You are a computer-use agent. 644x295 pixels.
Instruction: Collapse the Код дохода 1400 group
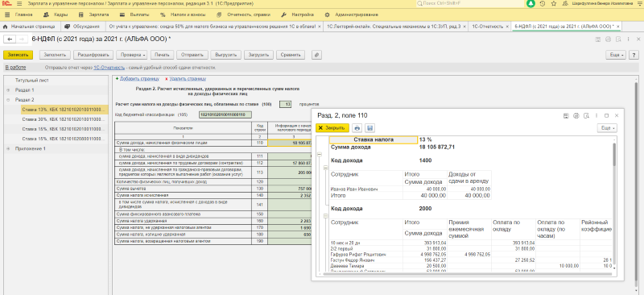tap(326, 168)
